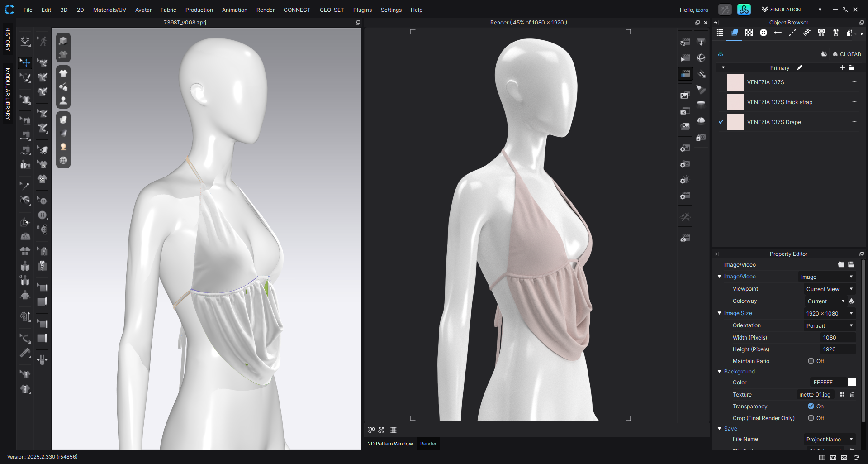The image size is (868, 464).
Task: Add a new fabric with plus icon
Action: (842, 67)
